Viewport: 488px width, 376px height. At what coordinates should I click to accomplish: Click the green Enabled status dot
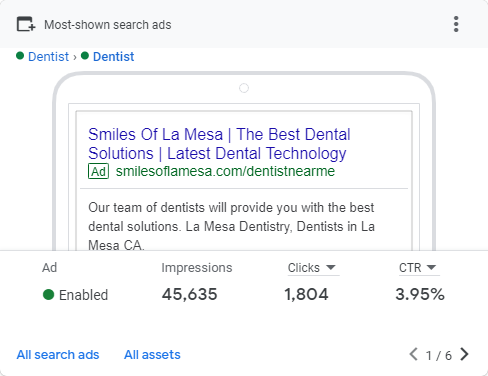48,295
